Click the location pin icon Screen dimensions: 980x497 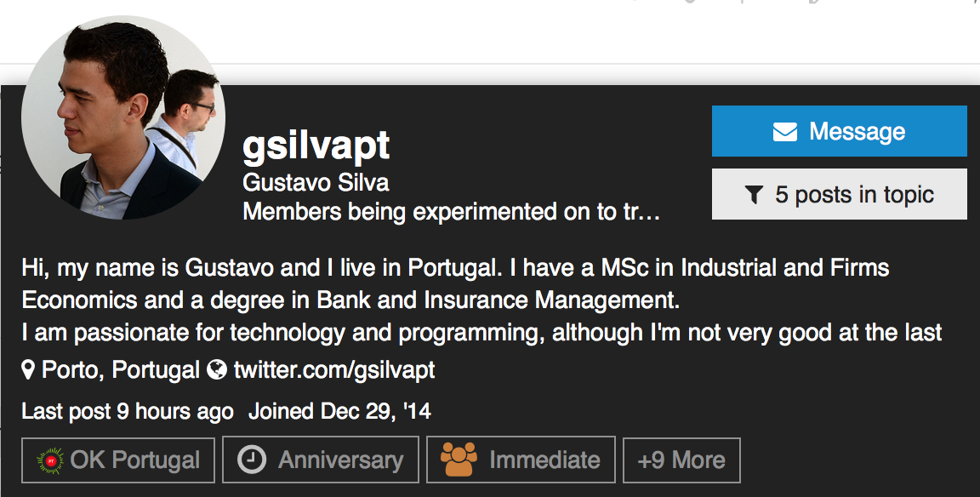click(x=29, y=369)
